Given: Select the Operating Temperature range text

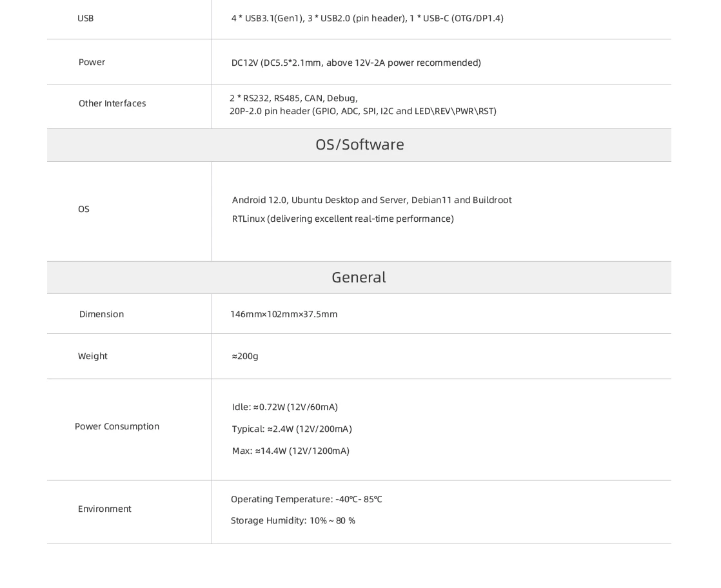Looking at the screenshot, I should pos(306,499).
